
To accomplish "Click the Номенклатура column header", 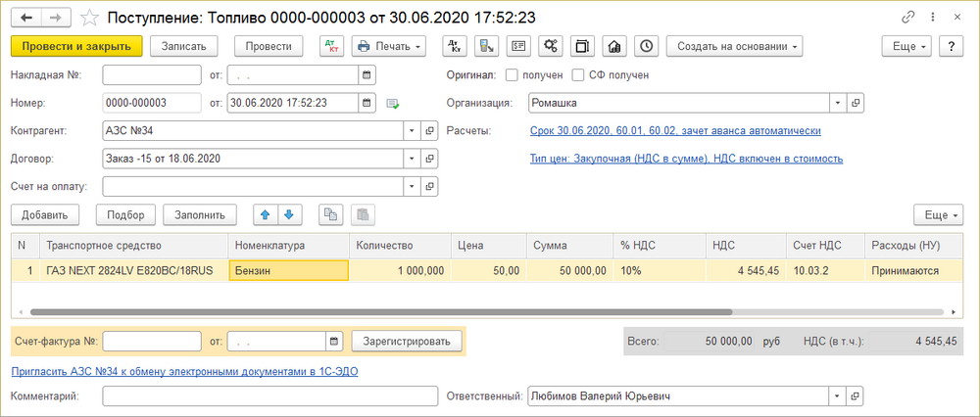I will pos(289,246).
